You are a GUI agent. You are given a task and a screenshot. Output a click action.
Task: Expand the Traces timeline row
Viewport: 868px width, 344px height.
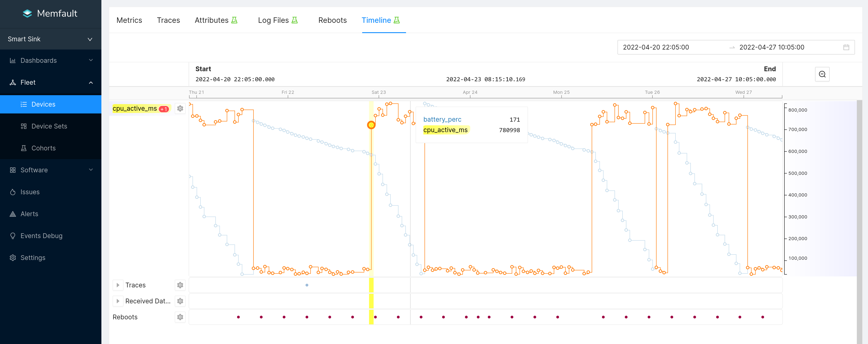118,285
